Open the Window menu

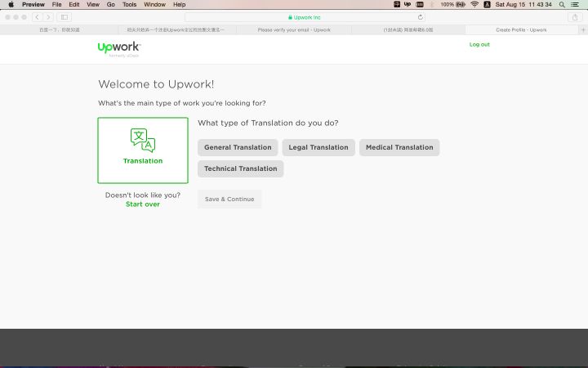[x=155, y=5]
